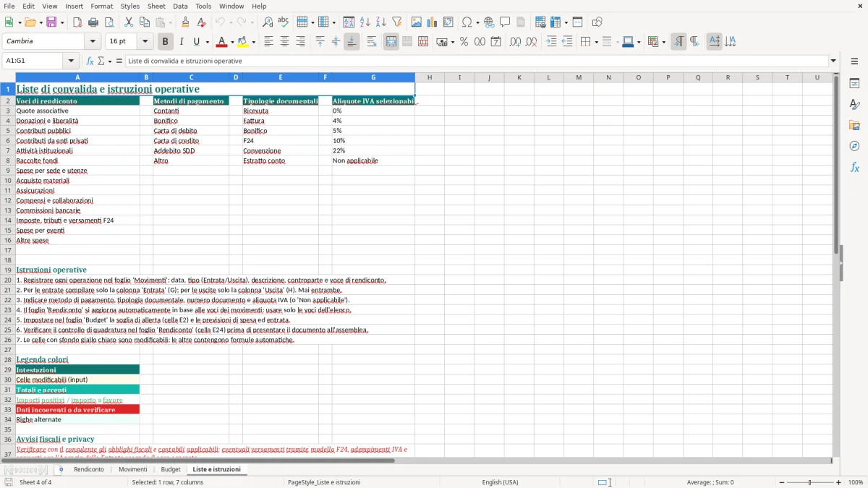Image resolution: width=868 pixels, height=488 pixels.
Task: Toggle center horizontal alignment
Action: [284, 42]
